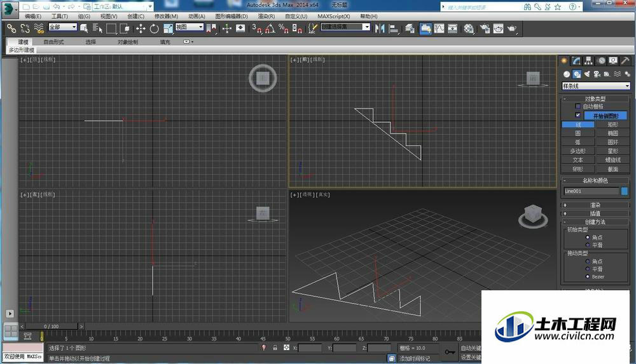Screen dimensions: 636x364
Task: Open the 编辑(E) menu
Action: (x=33, y=17)
